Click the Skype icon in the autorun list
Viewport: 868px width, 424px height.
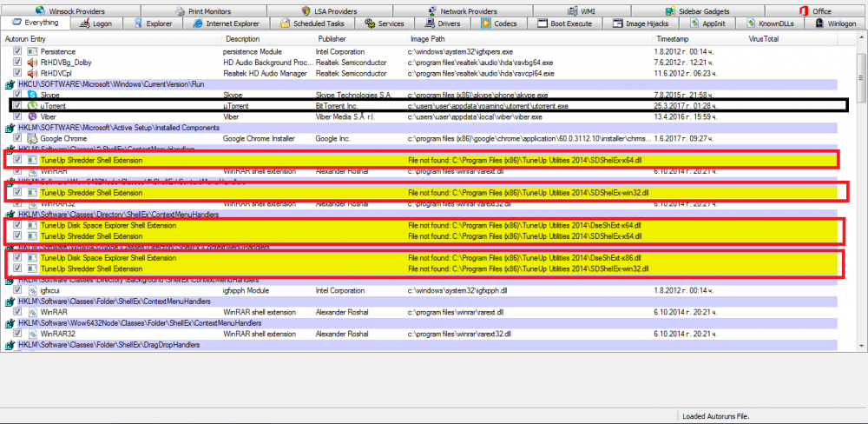coord(32,96)
